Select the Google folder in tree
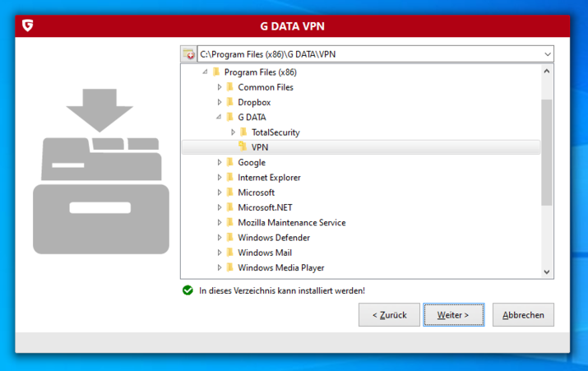 252,162
